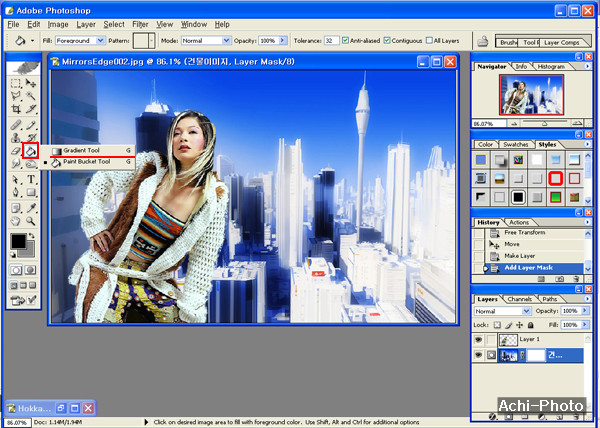The height and width of the screenshot is (428, 600).
Task: Choose the Eraser tool
Action: (16, 151)
